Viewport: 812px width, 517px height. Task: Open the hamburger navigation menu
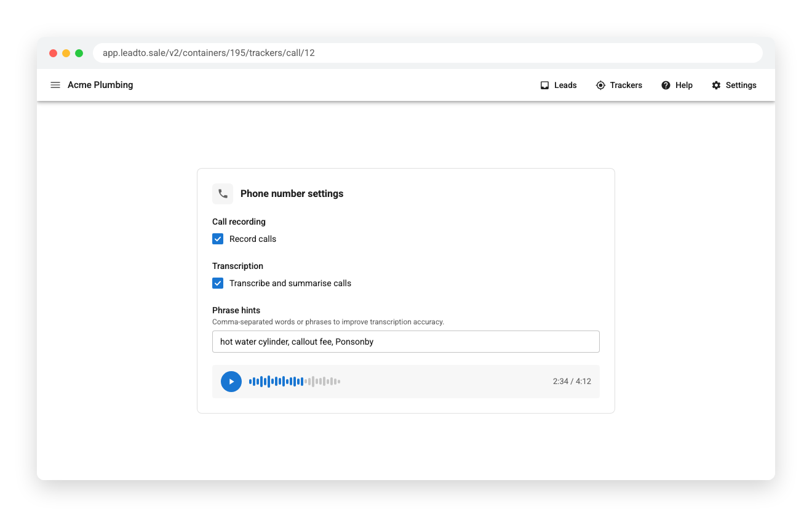pyautogui.click(x=55, y=85)
